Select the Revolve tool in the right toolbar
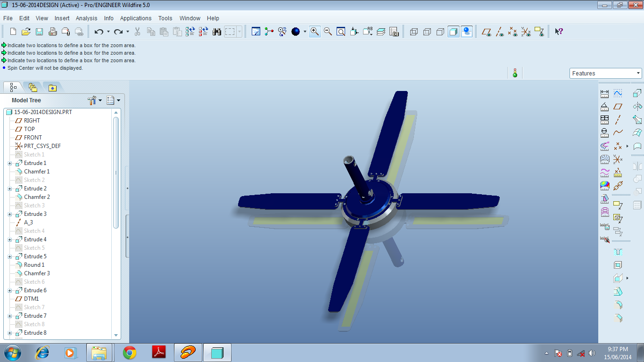 (x=637, y=107)
